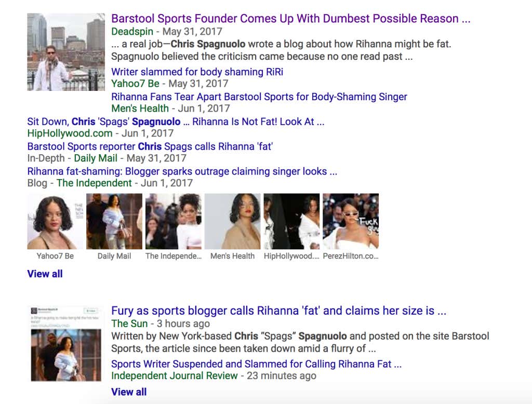Click 'View all' below Independent Journal Review

pyautogui.click(x=129, y=392)
